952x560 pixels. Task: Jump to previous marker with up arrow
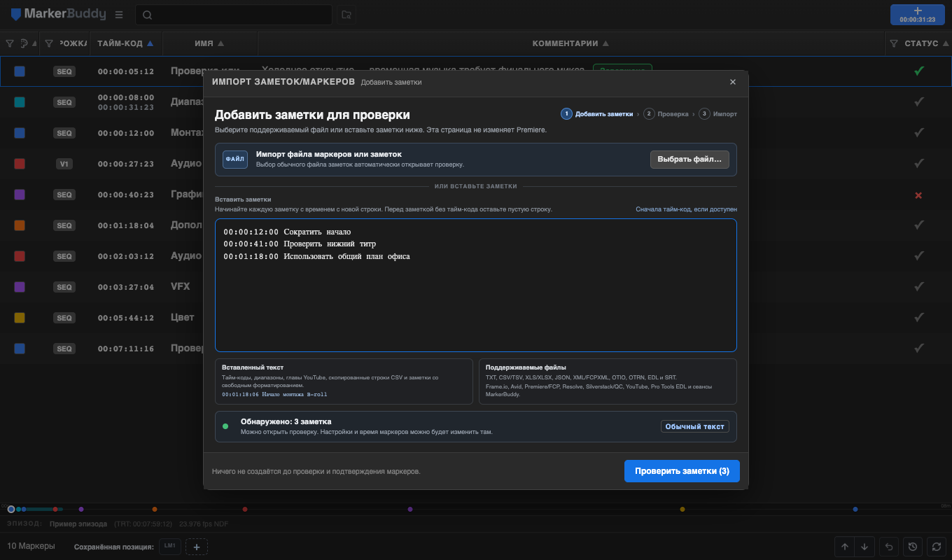845,547
